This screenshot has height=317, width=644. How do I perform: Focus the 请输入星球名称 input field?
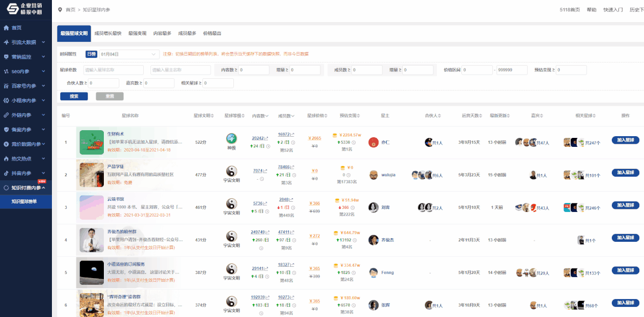click(114, 70)
